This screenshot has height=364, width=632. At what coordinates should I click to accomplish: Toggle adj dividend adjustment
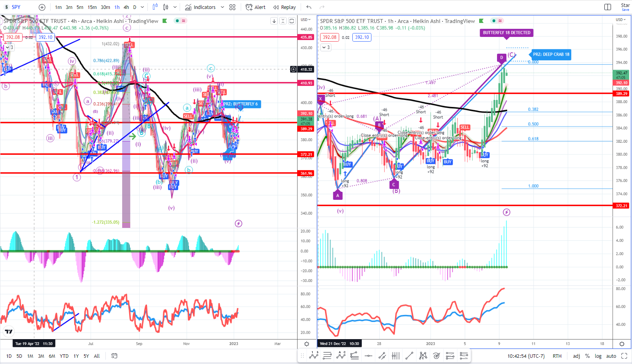pos(576,356)
